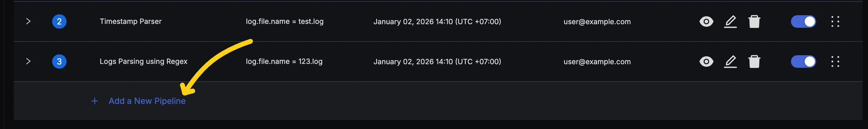This screenshot has width=868, height=129.
Task: Grab the drag handle for Logs Parsing using Regex
Action: pyautogui.click(x=835, y=62)
